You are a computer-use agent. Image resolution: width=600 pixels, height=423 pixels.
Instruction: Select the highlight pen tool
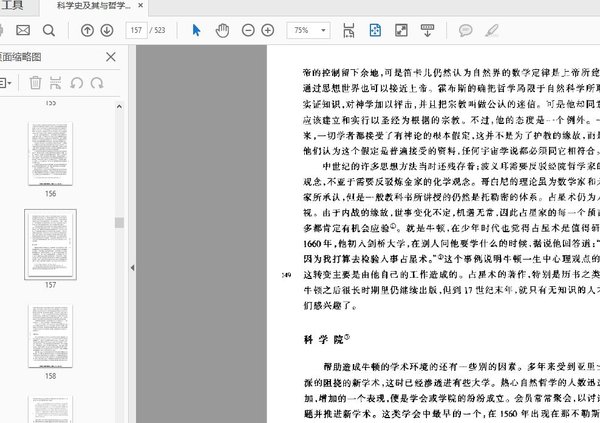(x=491, y=31)
